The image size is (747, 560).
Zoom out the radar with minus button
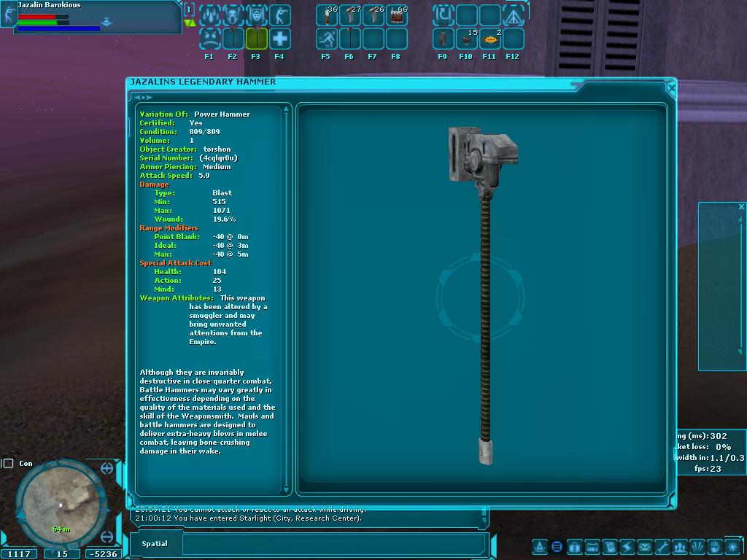pyautogui.click(x=107, y=537)
